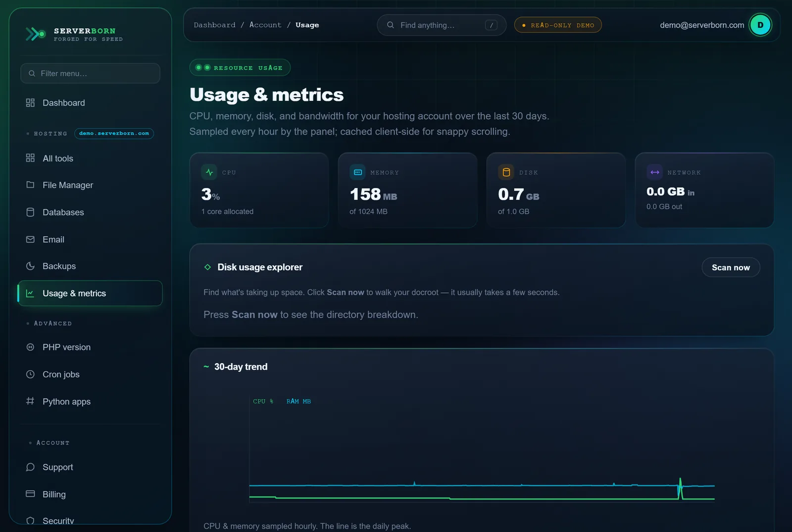Focus the Find anything search field
This screenshot has width=792, height=532.
click(442, 25)
